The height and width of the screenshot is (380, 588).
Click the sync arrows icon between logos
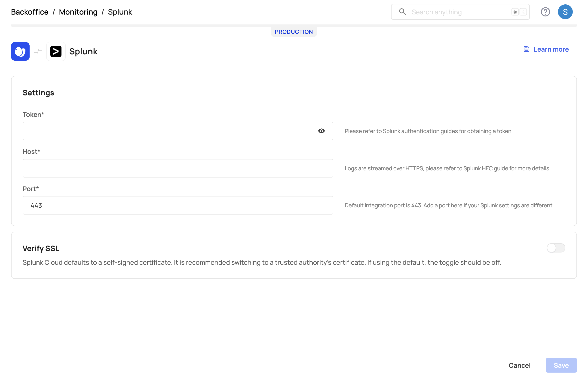38,51
